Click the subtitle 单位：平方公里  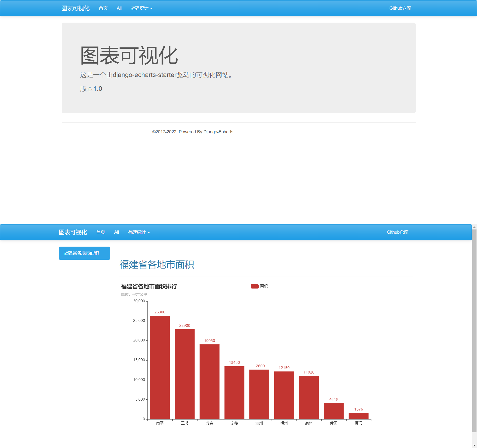pyautogui.click(x=134, y=295)
